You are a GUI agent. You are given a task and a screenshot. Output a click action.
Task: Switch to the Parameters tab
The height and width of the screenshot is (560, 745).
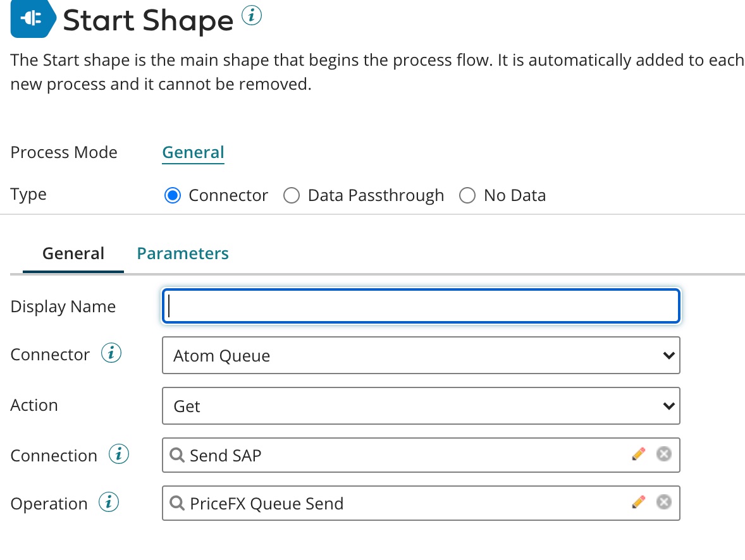[x=183, y=253]
